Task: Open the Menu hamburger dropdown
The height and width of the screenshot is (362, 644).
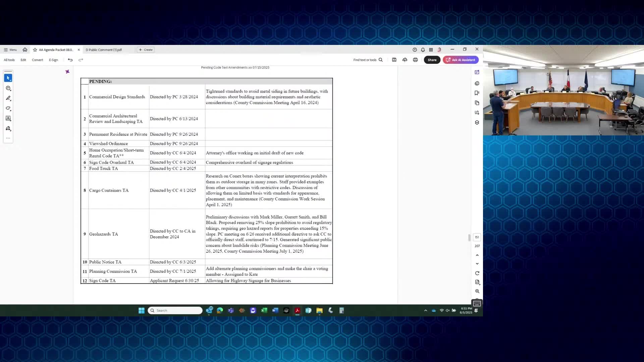Action: tap(10, 50)
